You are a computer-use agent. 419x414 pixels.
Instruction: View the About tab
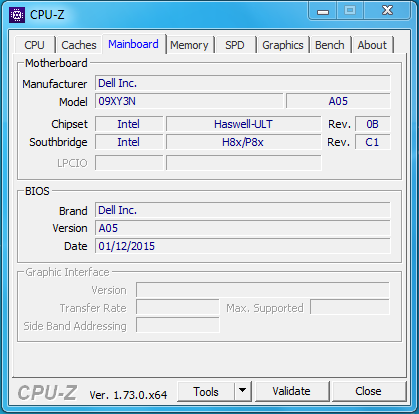372,45
